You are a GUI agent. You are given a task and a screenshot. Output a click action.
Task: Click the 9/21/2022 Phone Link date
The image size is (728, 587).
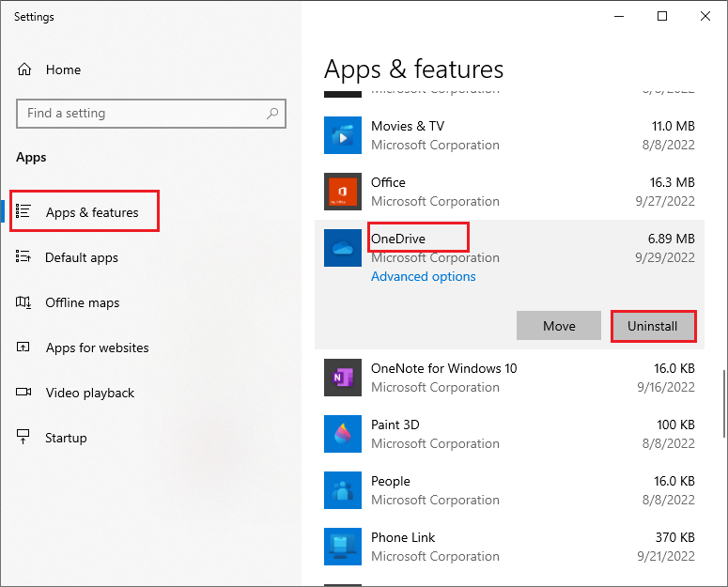click(x=666, y=556)
